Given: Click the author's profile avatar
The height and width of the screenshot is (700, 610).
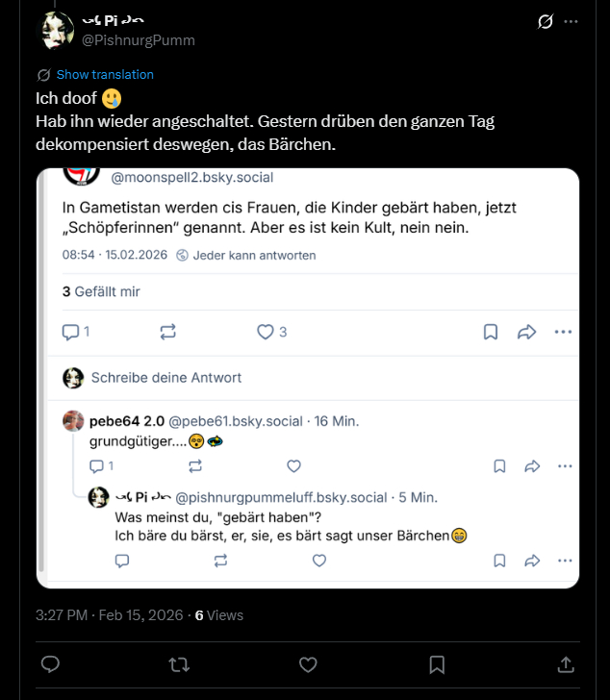Looking at the screenshot, I should [56, 31].
